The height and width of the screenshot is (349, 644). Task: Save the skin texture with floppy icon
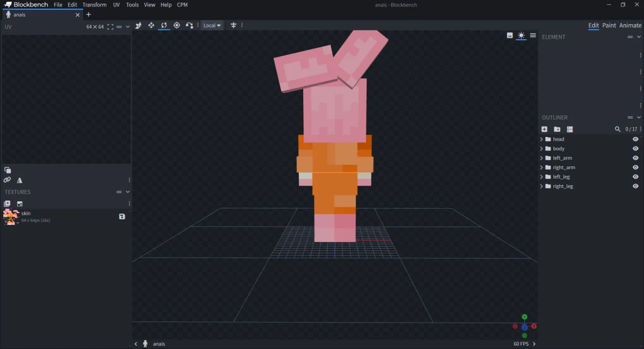[122, 216]
